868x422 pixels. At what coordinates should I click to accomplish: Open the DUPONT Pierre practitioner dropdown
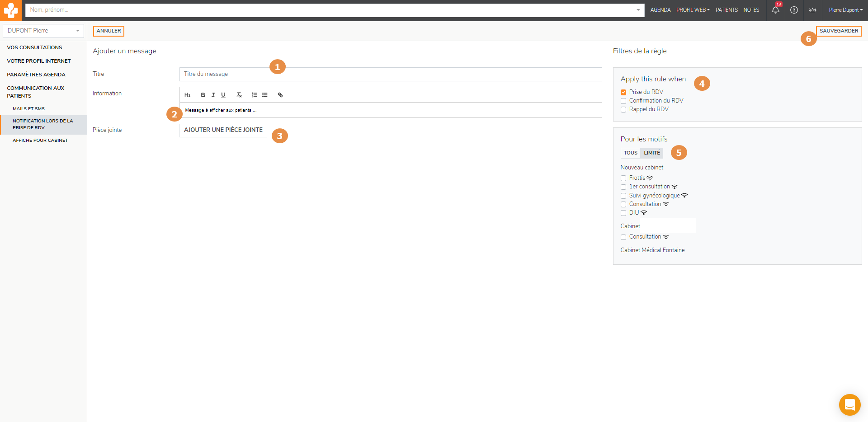coord(43,31)
